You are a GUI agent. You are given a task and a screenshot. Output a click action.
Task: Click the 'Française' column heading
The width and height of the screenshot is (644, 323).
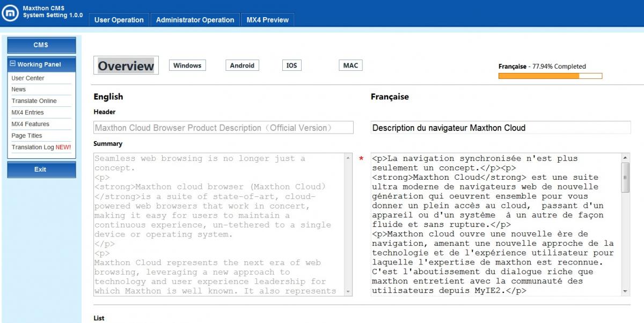point(390,97)
